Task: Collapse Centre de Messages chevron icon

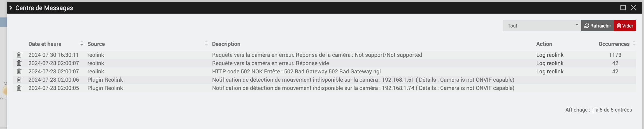Action: coord(11,8)
